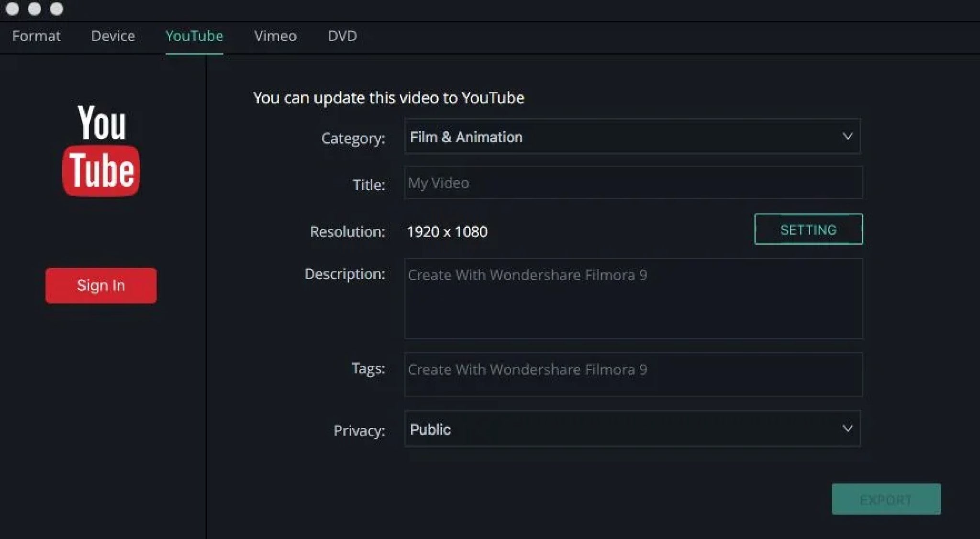Switch to the Format tab
The height and width of the screenshot is (539, 980).
point(36,36)
